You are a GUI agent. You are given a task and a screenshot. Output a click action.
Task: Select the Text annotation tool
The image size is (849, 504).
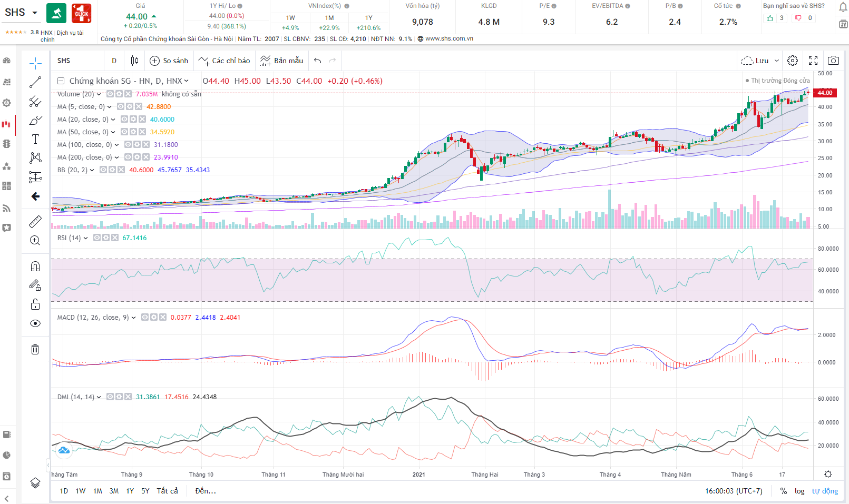pos(35,139)
